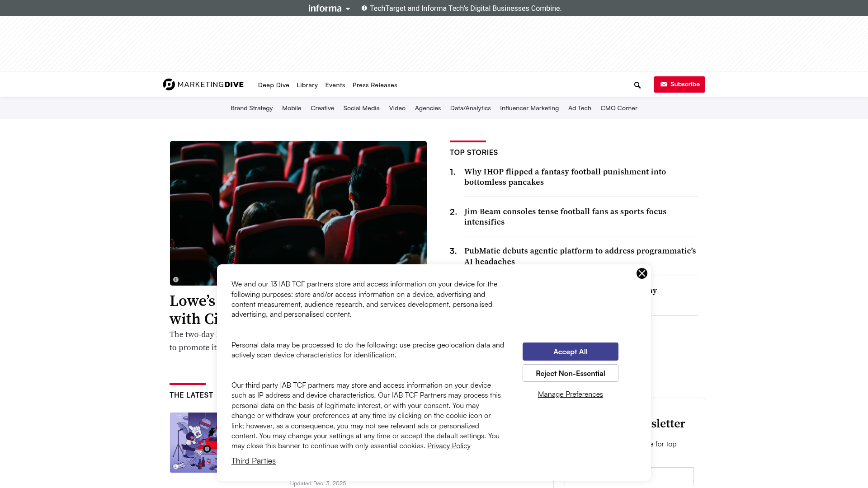Viewport: 868px width, 488px height.
Task: Click Reject Non-Essential button
Action: [571, 373]
